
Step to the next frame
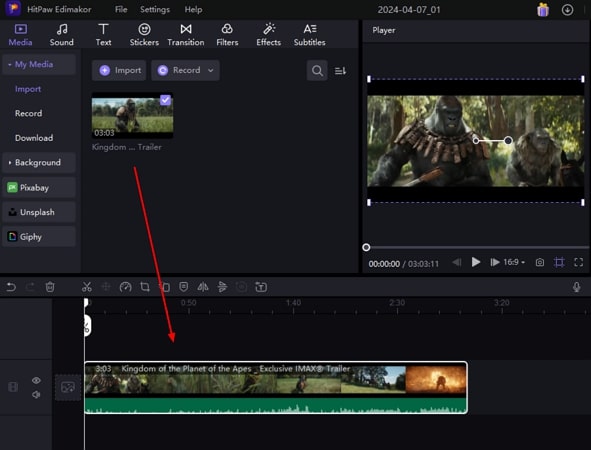(x=495, y=262)
